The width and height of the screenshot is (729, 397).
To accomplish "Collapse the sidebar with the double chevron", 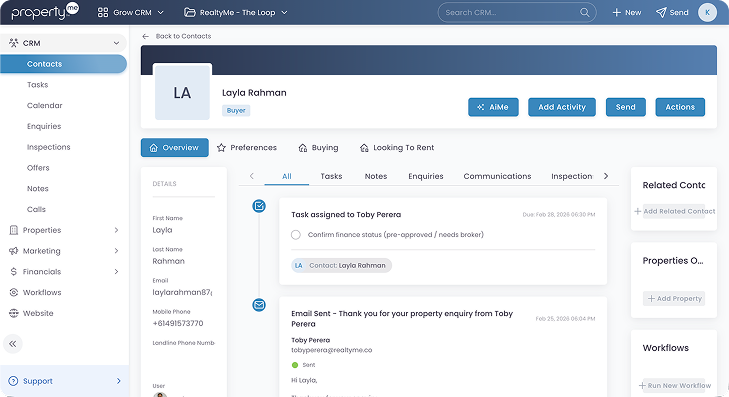I will click(13, 344).
